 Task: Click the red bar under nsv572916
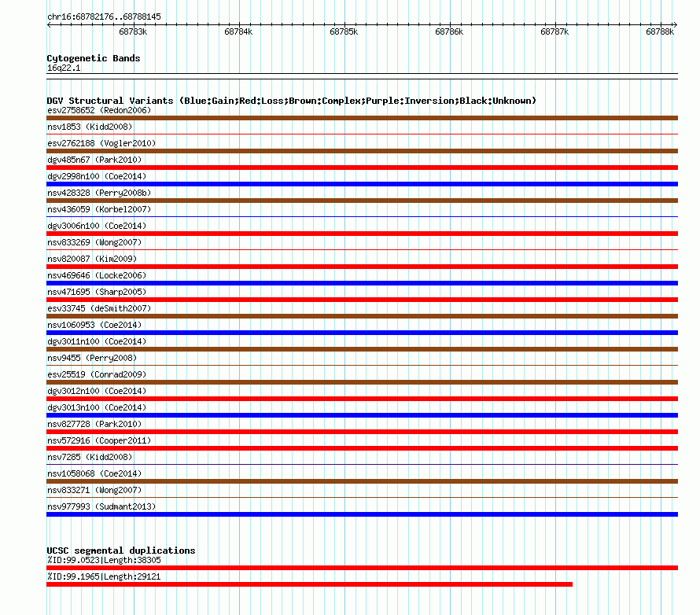point(362,448)
